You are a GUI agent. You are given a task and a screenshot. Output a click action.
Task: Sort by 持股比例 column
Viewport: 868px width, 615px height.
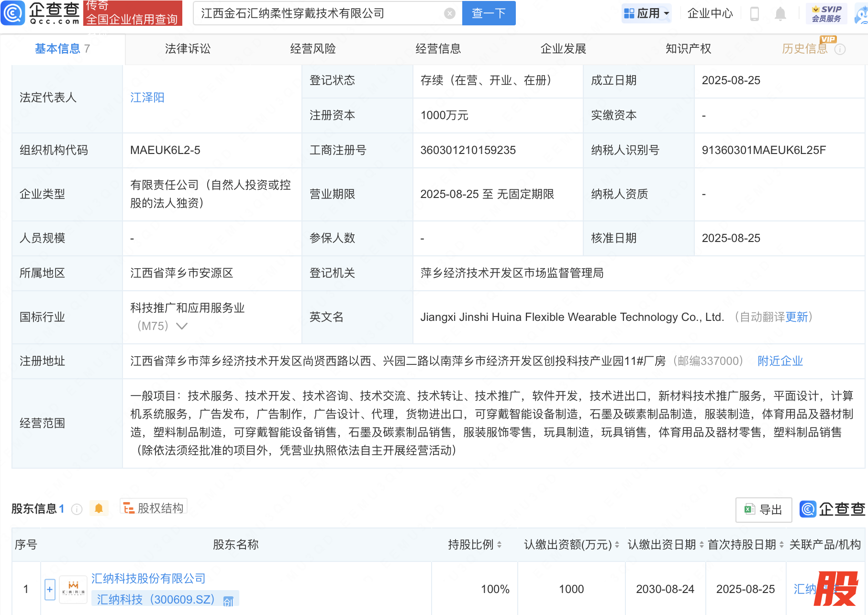499,545
